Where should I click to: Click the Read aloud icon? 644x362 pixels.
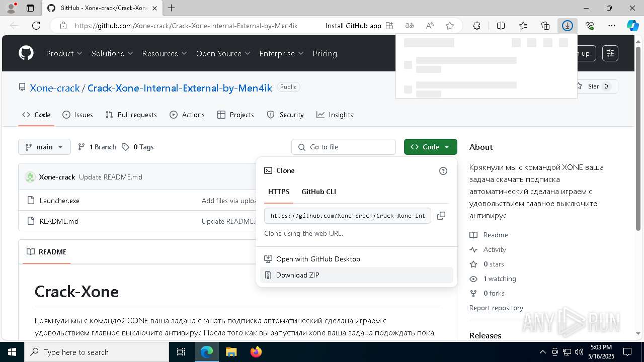coord(430,26)
